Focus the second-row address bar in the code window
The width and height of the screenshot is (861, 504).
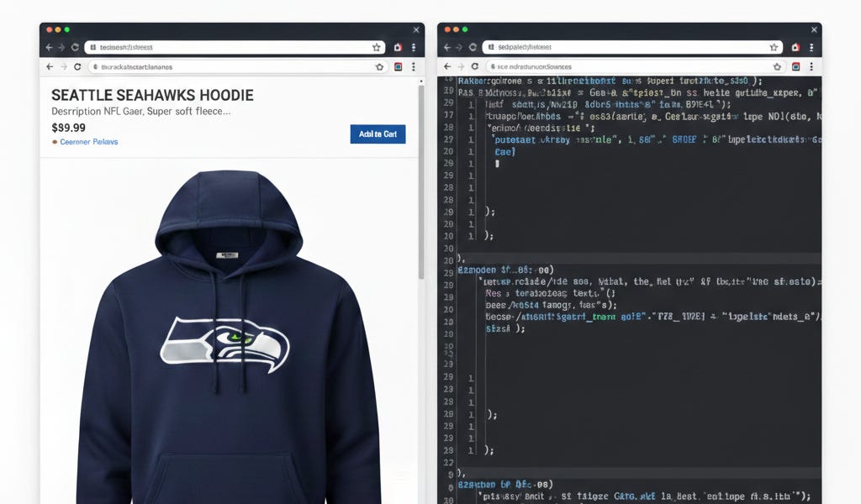[636, 66]
